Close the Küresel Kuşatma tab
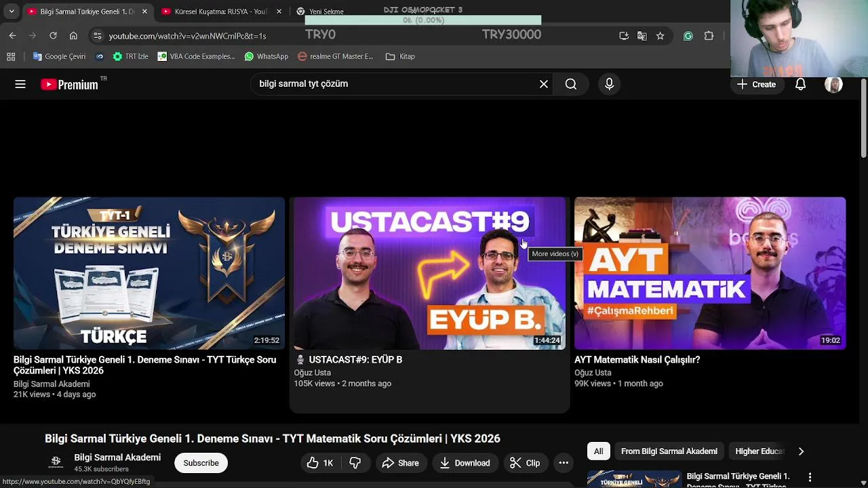The width and height of the screenshot is (868, 488). tap(279, 12)
